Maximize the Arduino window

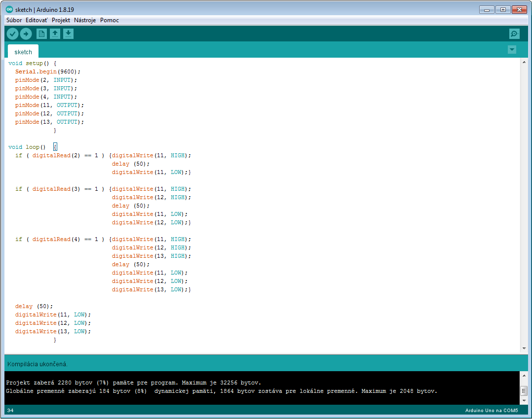503,10
